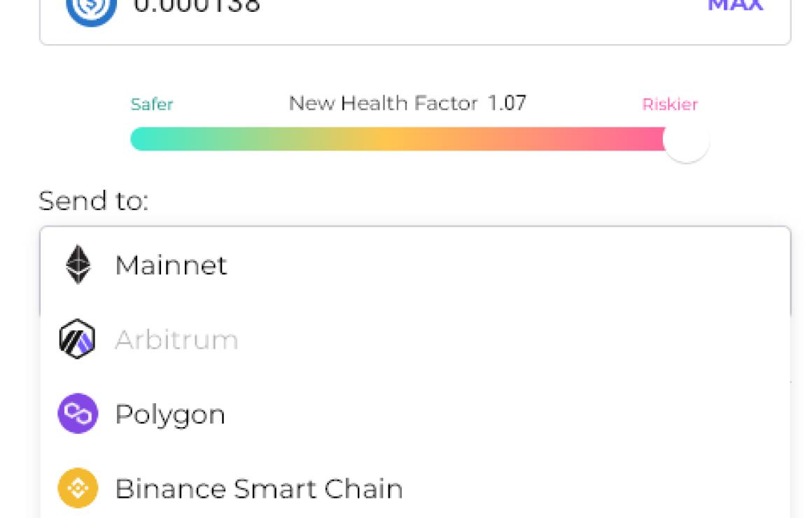This screenshot has width=812, height=518.
Task: Click the Polygon network logo
Action: 78,414
